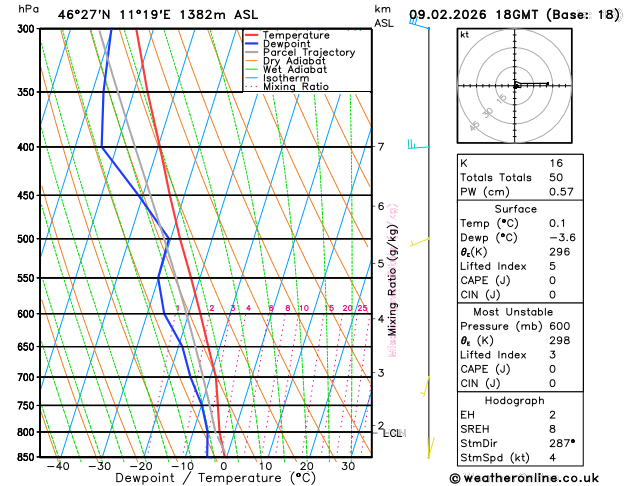The image size is (629, 486).
Task: Click the pink '25' mixing ratio label
Action: (x=363, y=308)
